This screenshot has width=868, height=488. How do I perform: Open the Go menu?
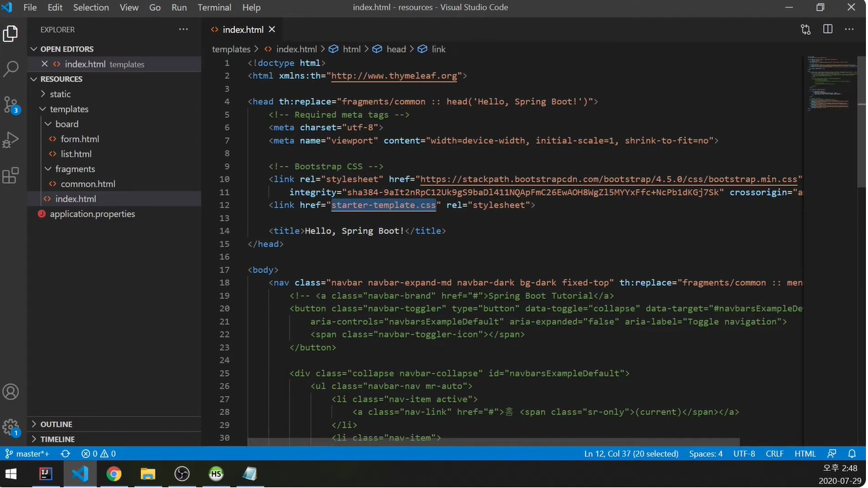[155, 7]
